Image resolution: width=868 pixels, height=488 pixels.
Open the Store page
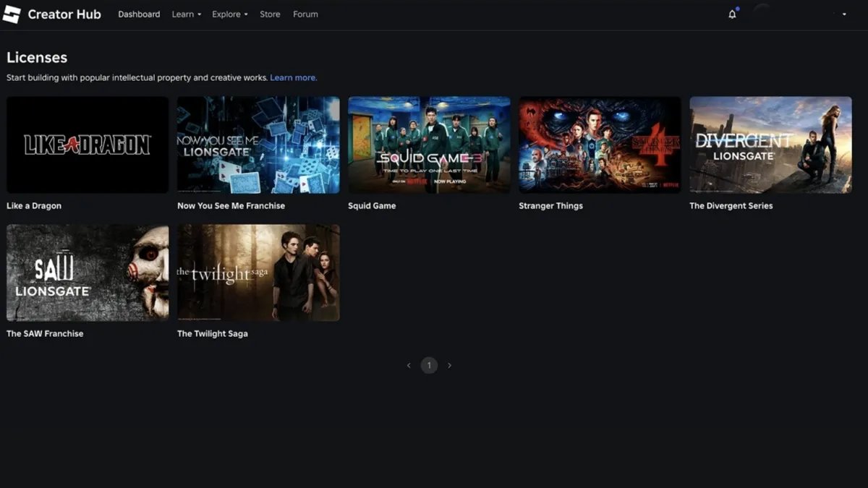coord(270,14)
